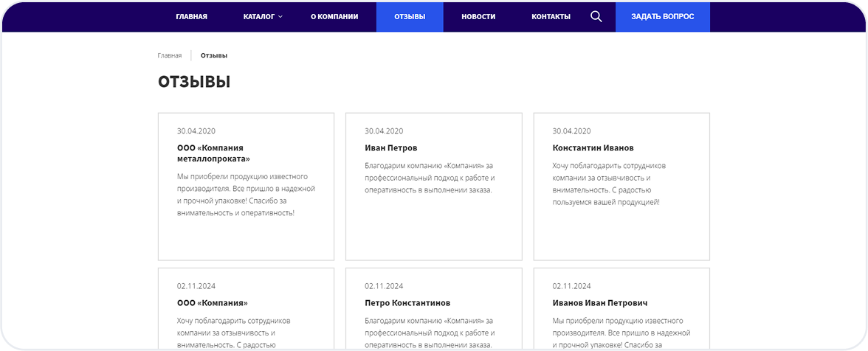868x351 pixels.
Task: Expand the Каталог dropdown chevron
Action: click(x=280, y=17)
